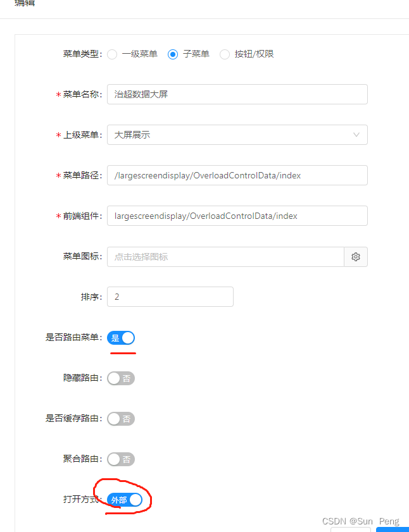Open the CSDN @Sun Peng watermark link
Image resolution: width=409 pixels, height=532 pixels.
[x=360, y=521]
